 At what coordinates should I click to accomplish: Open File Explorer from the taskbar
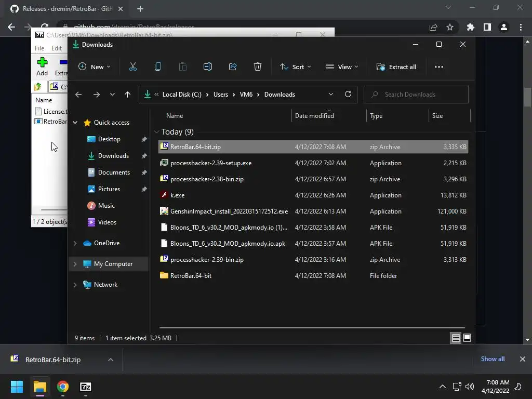click(x=39, y=387)
